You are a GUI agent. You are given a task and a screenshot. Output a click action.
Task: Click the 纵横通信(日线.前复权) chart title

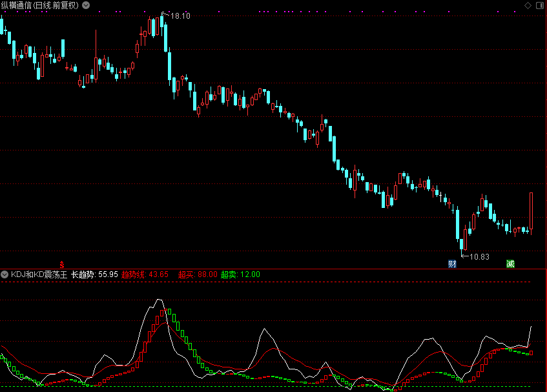coord(40,5)
